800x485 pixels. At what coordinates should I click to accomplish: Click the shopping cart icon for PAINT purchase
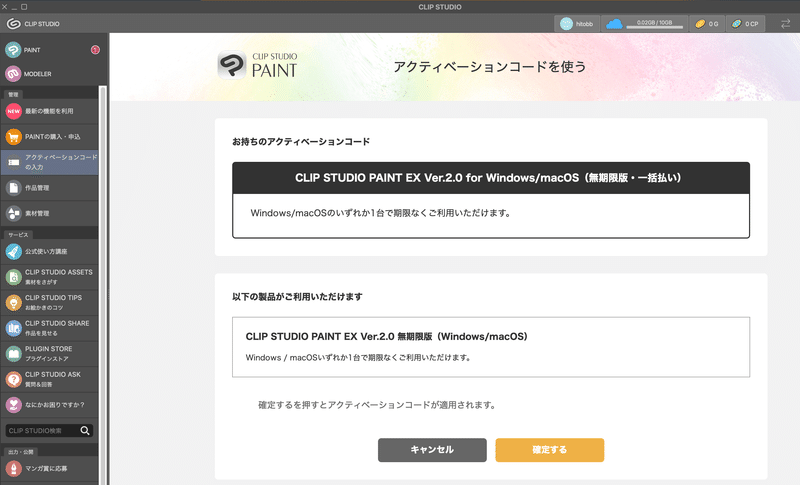coord(13,137)
